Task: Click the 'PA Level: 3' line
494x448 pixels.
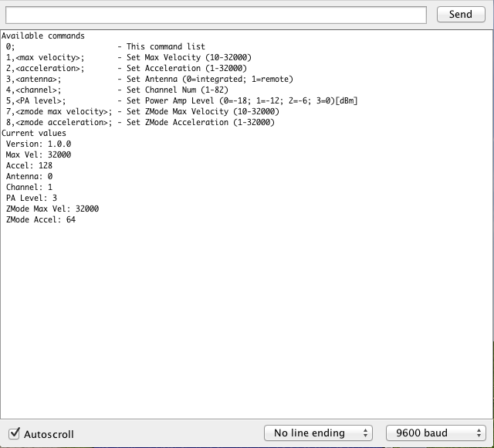Action: [32, 198]
